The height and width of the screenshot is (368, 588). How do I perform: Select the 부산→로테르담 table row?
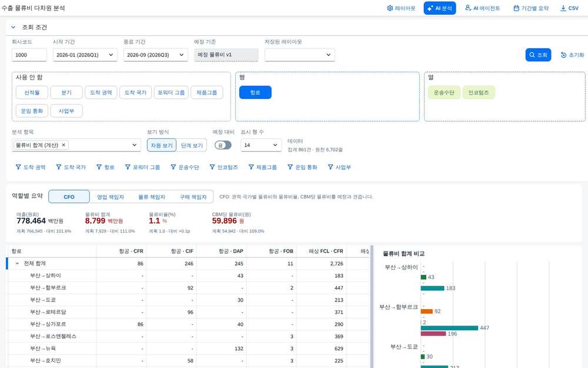coord(189,312)
